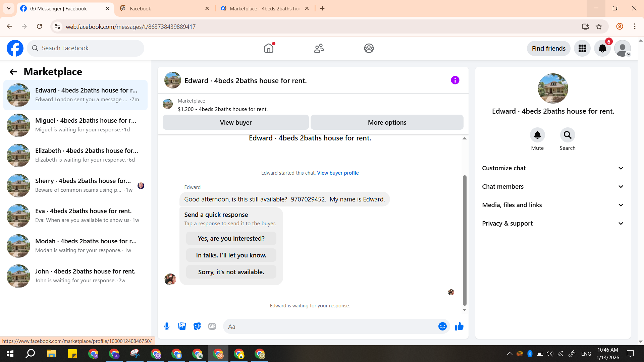Expand Media, files and links
The height and width of the screenshot is (362, 644).
pyautogui.click(x=553, y=205)
